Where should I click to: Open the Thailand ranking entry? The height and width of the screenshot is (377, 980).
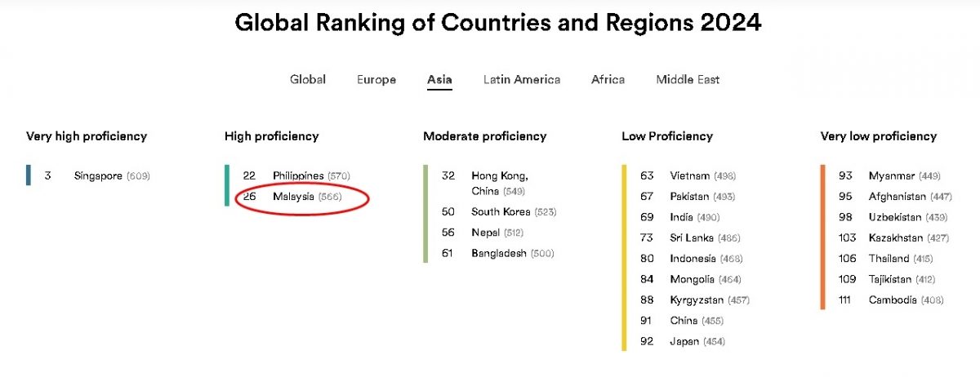coord(889,259)
